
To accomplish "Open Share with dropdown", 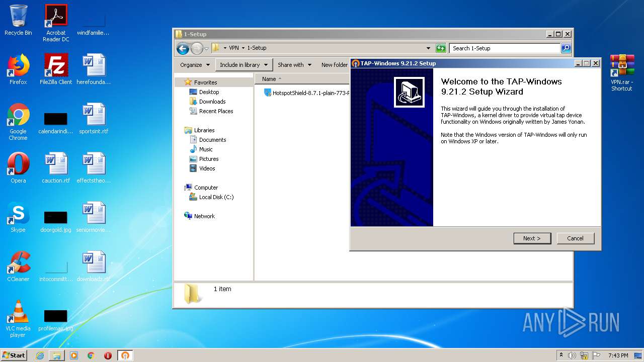I will [294, 65].
